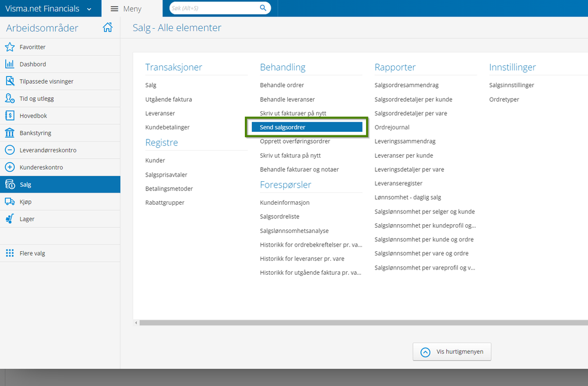The image size is (588, 386).
Task: Click the Vis hurtigmenyen button
Action: pyautogui.click(x=452, y=351)
